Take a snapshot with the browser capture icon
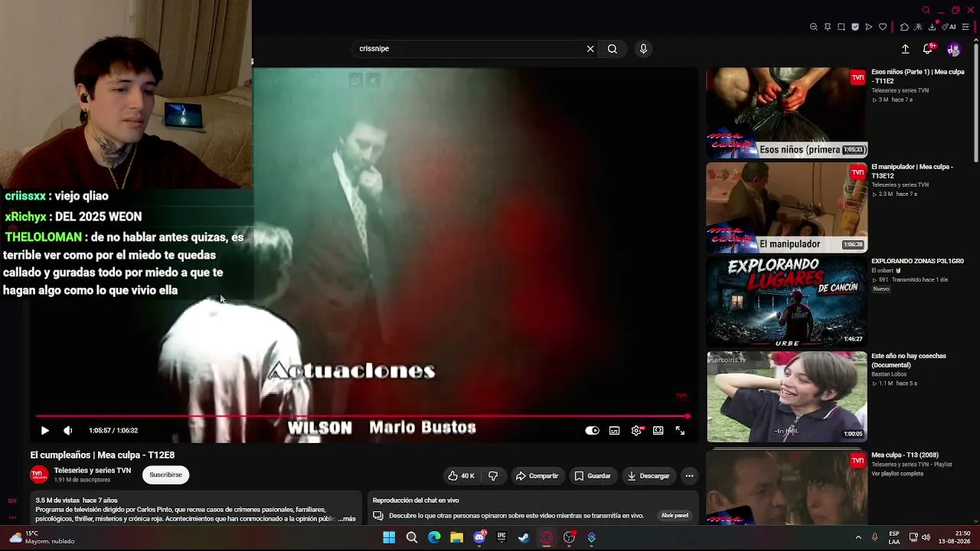 click(x=841, y=27)
